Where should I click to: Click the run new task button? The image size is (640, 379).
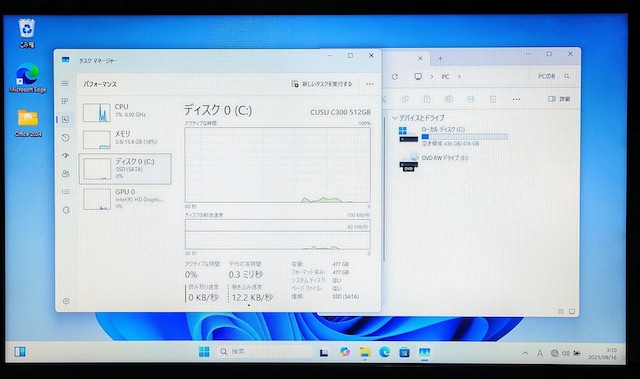[x=322, y=84]
